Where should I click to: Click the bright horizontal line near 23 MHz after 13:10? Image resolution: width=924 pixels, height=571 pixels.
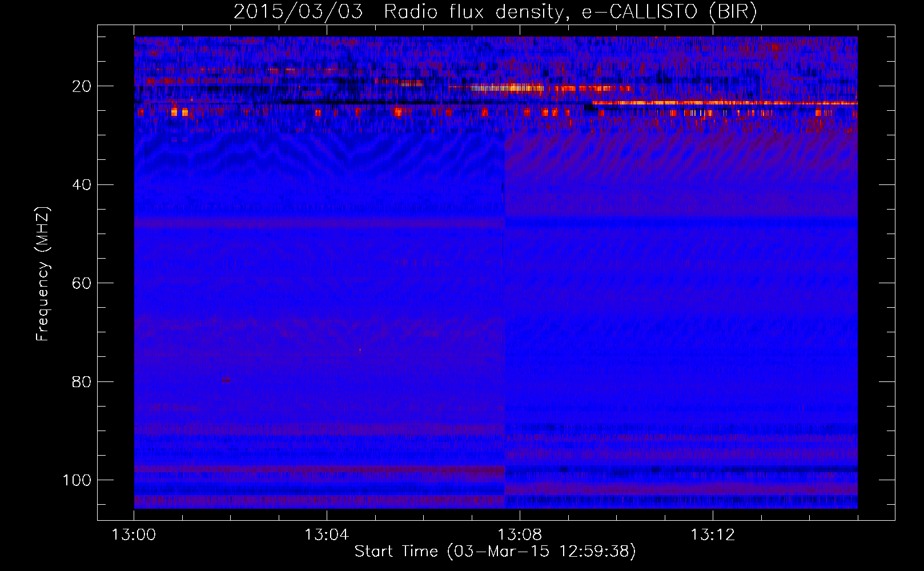(725, 103)
